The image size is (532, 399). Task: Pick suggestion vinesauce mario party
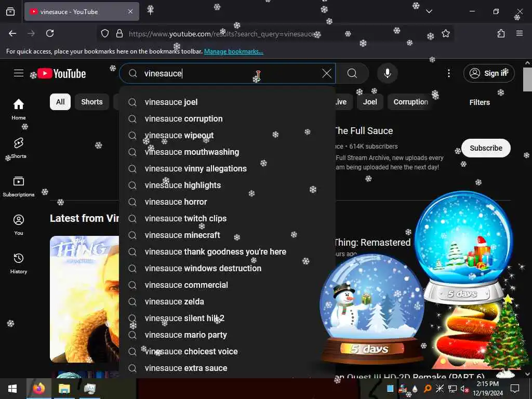[x=228, y=335]
